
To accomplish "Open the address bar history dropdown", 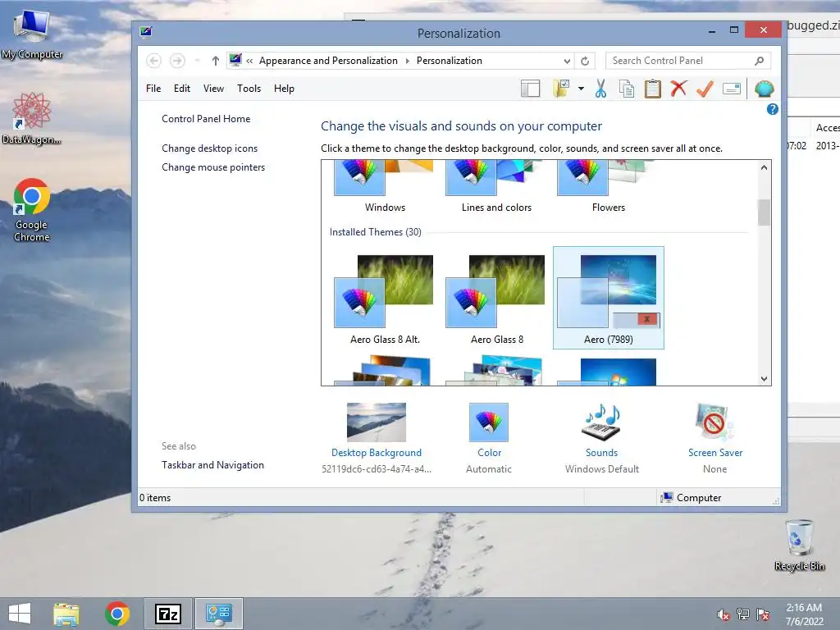I will pos(567,61).
